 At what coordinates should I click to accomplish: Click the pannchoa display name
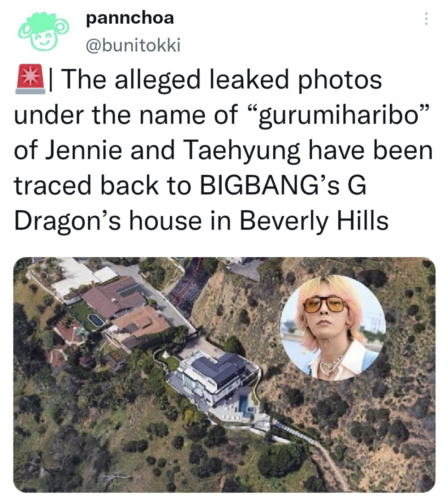(130, 18)
